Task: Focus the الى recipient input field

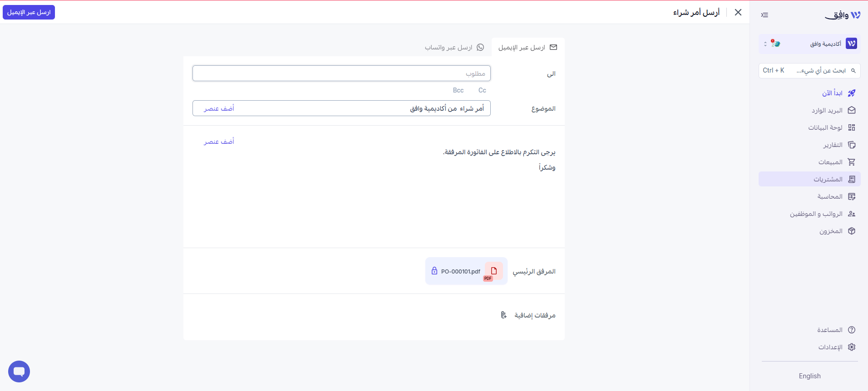Action: click(x=341, y=73)
